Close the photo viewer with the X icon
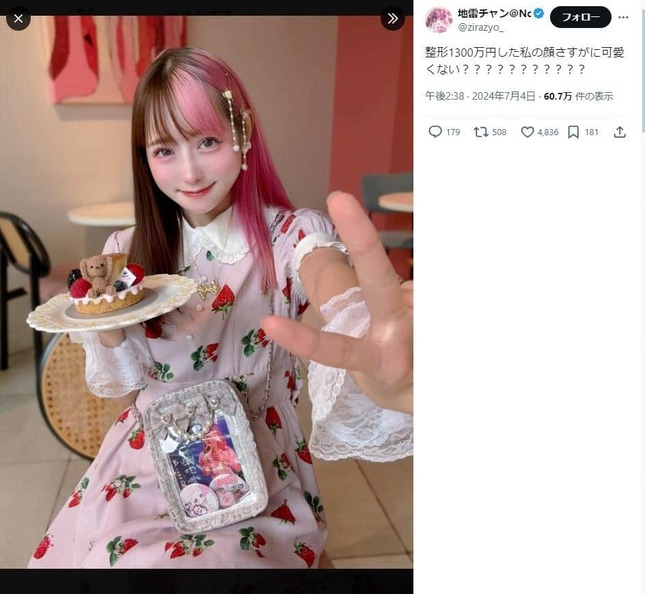Image resolution: width=645 pixels, height=594 pixels. [x=18, y=19]
